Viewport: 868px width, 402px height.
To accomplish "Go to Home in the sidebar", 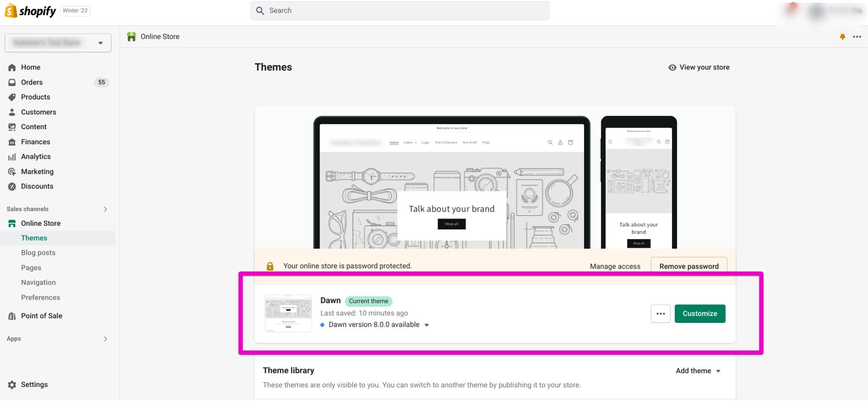I will 31,67.
